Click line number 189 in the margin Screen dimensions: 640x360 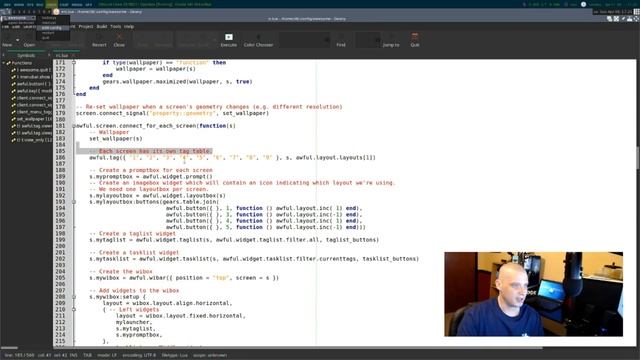60,177
